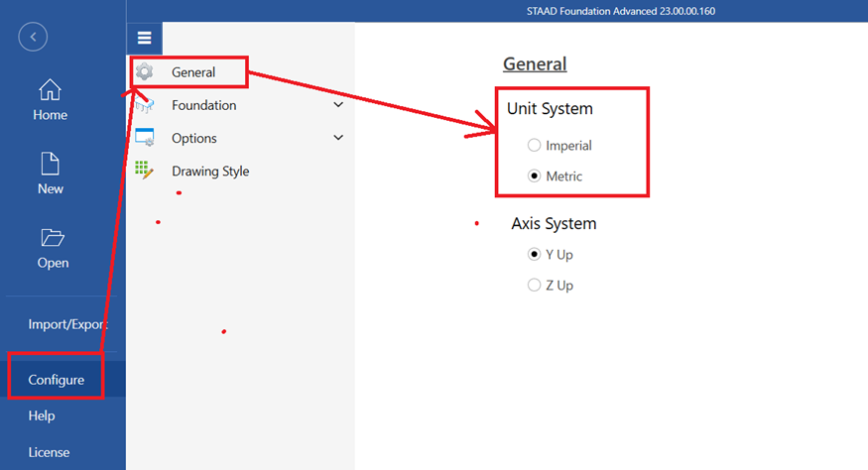Select Drawing Style settings entry
868x470 pixels.
click(x=210, y=171)
